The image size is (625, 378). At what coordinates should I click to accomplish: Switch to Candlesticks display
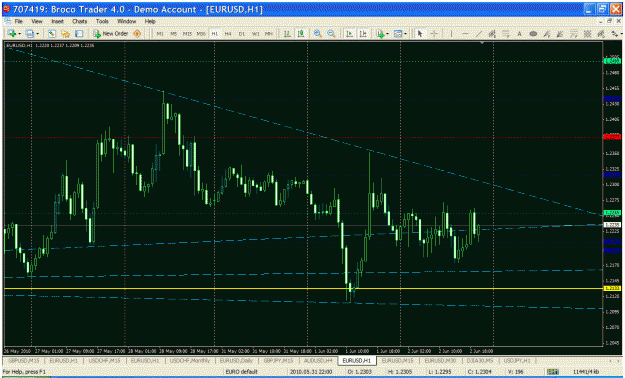tap(301, 34)
